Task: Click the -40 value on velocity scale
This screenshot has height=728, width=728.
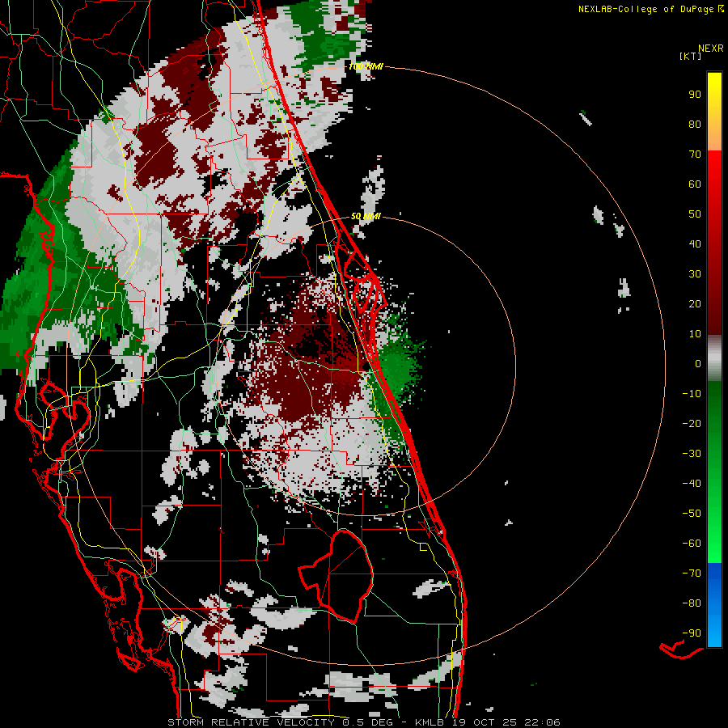Action: (x=692, y=484)
